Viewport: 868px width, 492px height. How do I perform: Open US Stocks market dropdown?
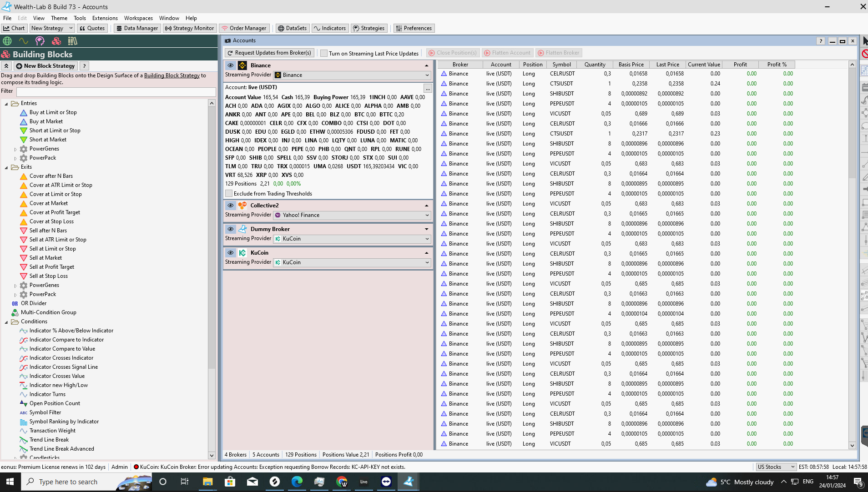coord(776,467)
